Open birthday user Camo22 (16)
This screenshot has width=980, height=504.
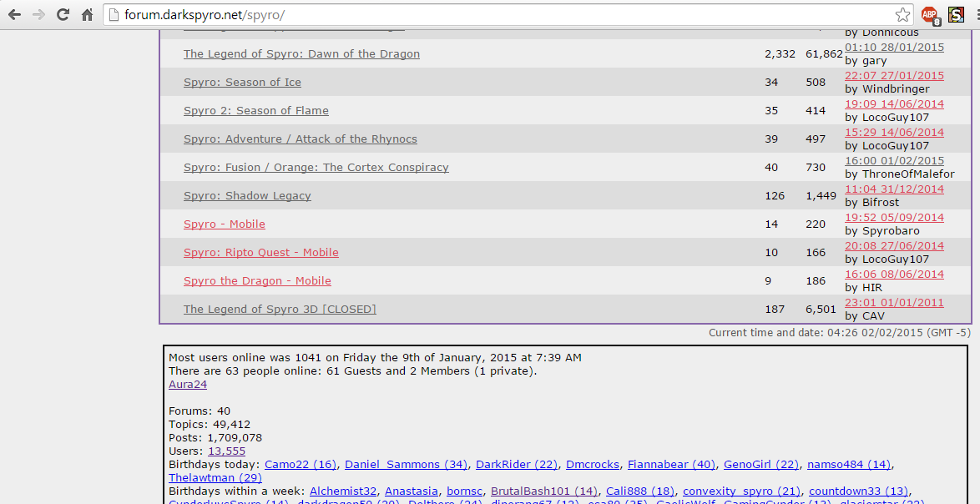[x=300, y=465]
